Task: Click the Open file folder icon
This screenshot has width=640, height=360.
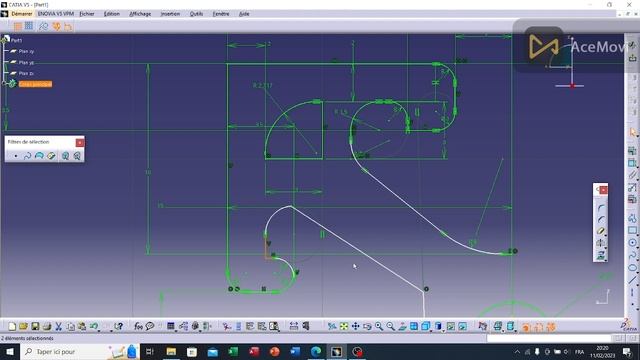Action: [23, 326]
